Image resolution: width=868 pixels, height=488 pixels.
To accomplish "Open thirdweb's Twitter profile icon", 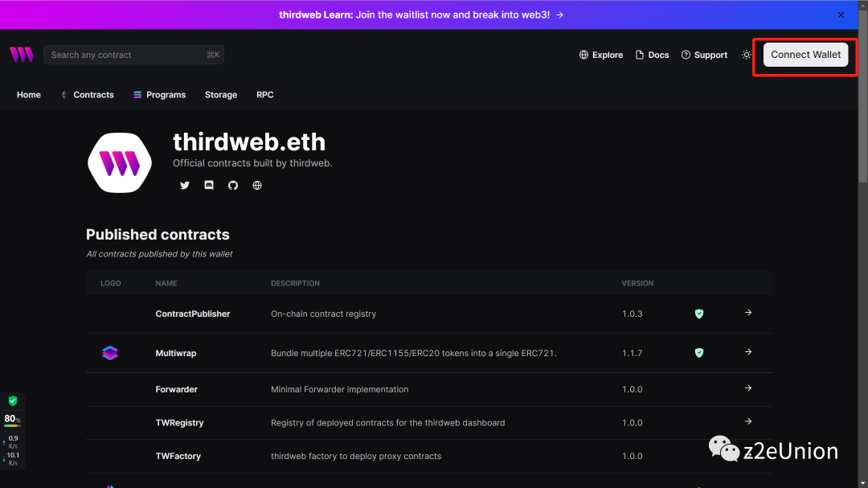I will pos(185,185).
